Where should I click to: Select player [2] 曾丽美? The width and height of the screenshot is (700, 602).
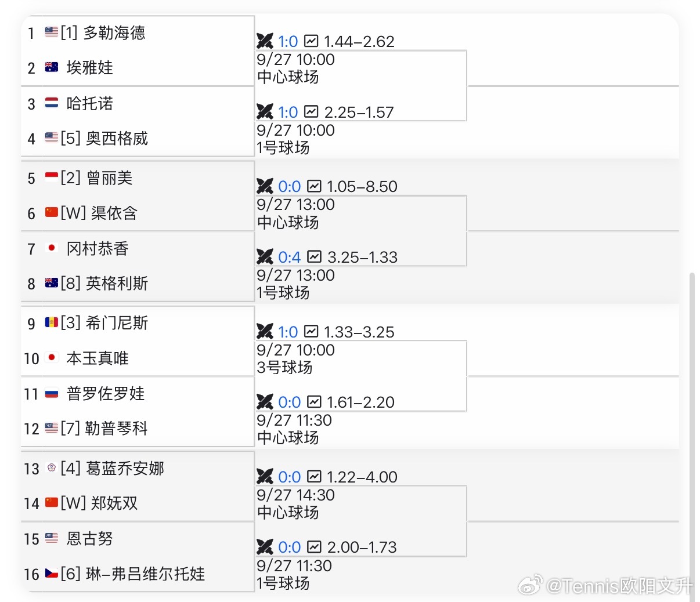[96, 177]
